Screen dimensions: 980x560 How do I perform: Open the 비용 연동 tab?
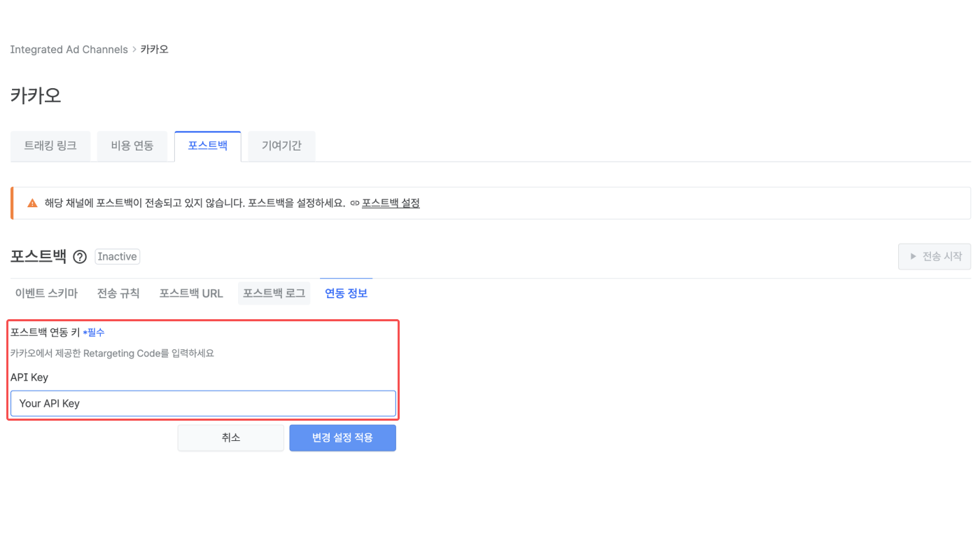[132, 146]
